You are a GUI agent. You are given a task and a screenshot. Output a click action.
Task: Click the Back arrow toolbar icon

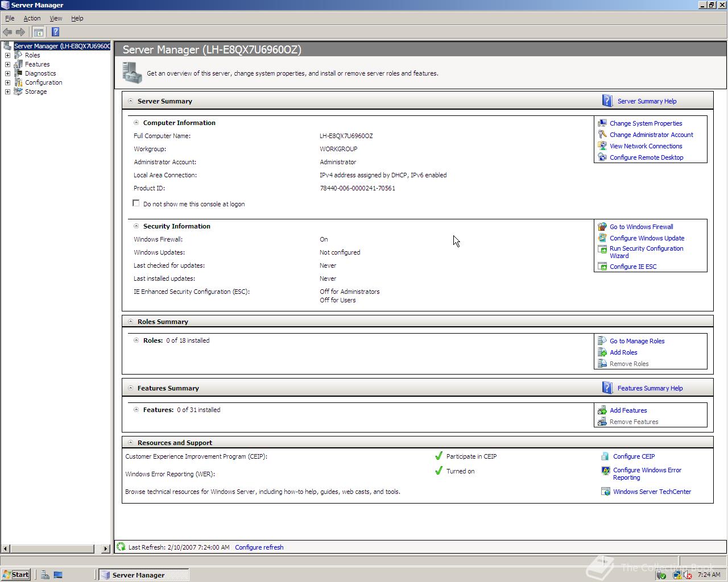point(7,32)
